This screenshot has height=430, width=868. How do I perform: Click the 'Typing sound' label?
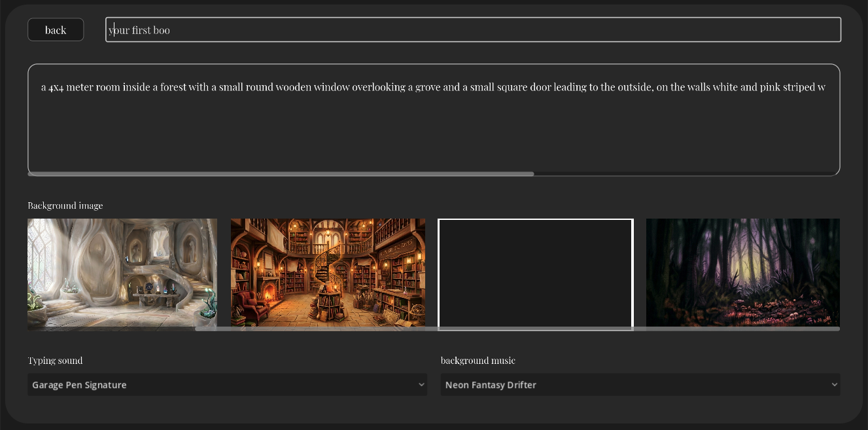point(55,361)
